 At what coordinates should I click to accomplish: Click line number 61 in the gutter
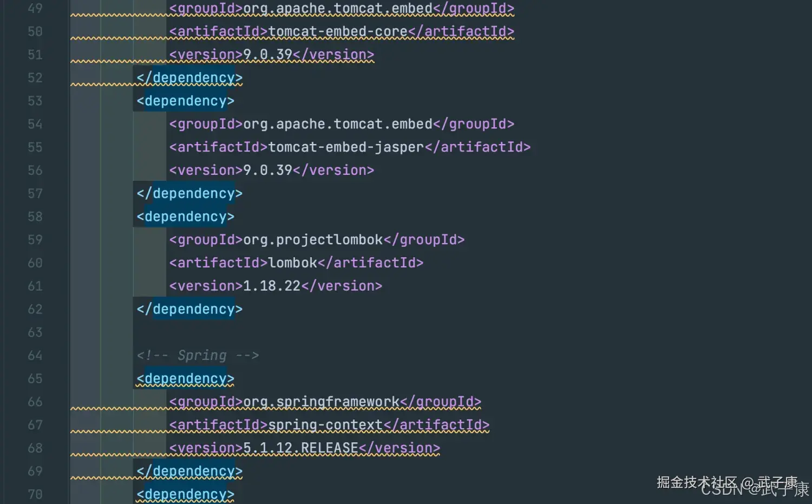35,286
